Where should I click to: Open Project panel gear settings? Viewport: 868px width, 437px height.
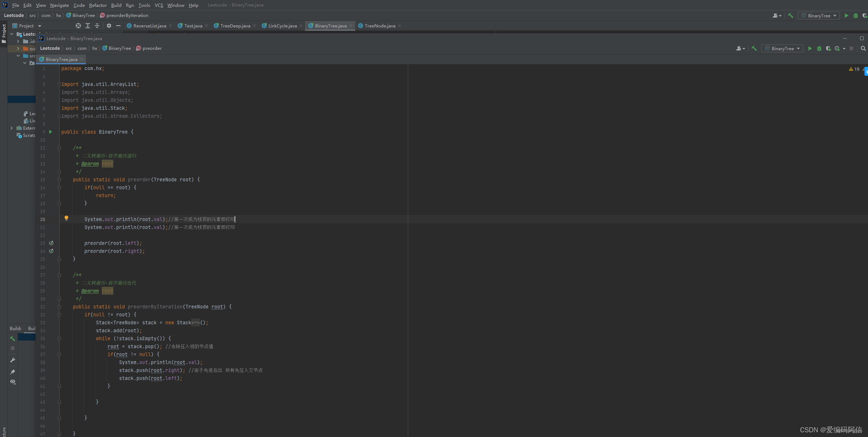109,26
